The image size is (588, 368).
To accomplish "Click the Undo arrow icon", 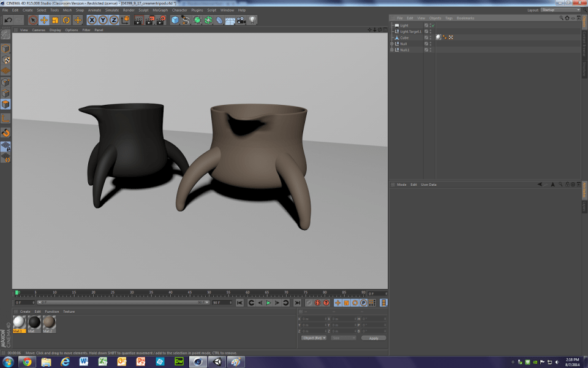I will (8, 20).
